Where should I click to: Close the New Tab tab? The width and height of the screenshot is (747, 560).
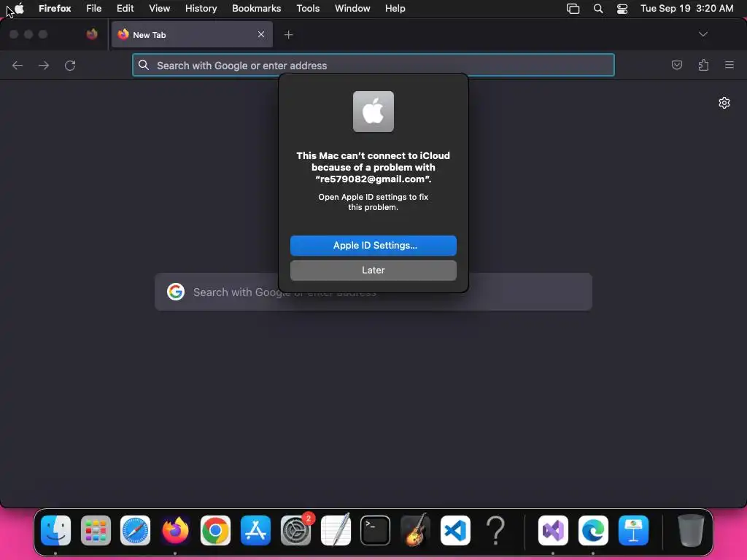coord(261,34)
